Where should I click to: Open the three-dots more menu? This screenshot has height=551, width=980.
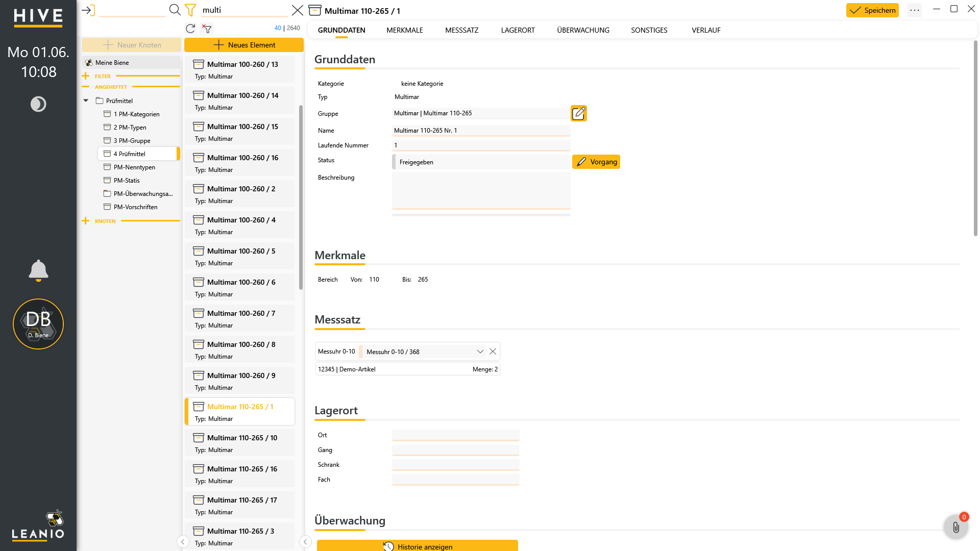pos(915,10)
